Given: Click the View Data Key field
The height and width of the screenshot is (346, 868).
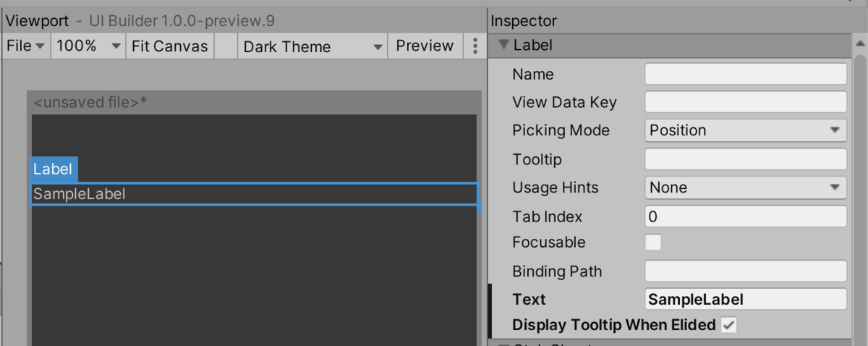Looking at the screenshot, I should click(745, 102).
